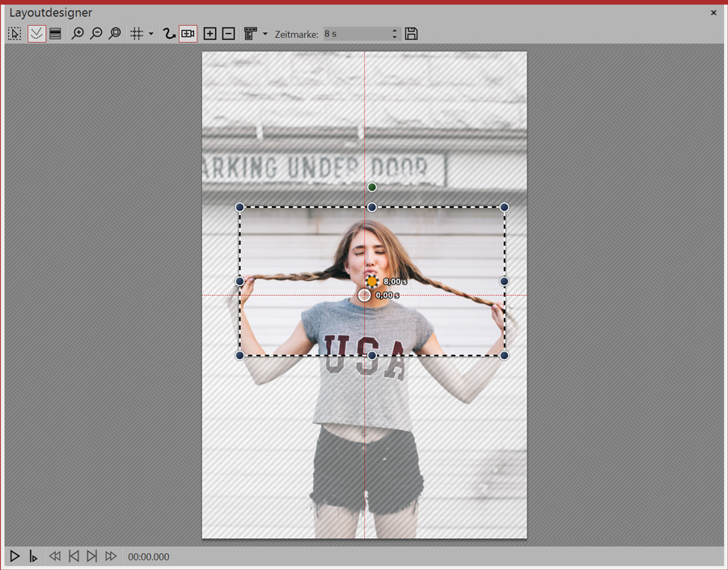This screenshot has width=728, height=570.
Task: Remove a keyframe with the minus button
Action: 228,34
